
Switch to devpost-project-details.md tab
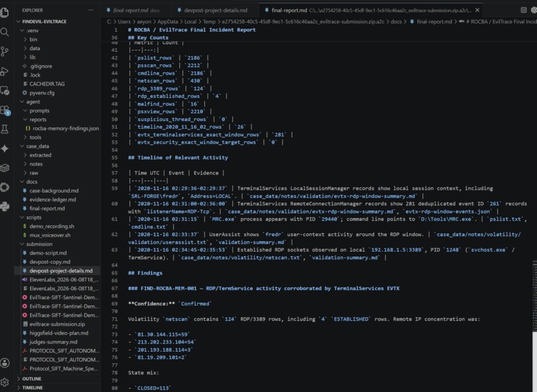[x=215, y=10]
